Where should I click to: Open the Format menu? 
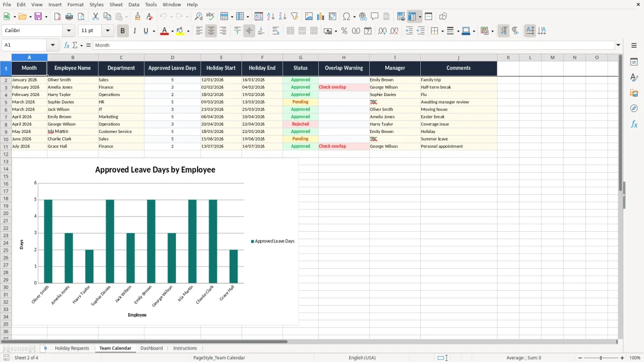[75, 4]
